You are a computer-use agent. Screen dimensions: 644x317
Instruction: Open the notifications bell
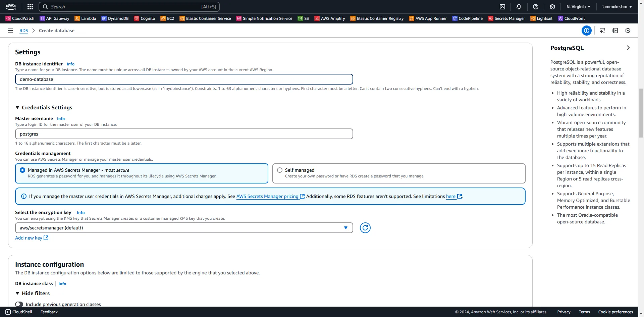pyautogui.click(x=519, y=6)
